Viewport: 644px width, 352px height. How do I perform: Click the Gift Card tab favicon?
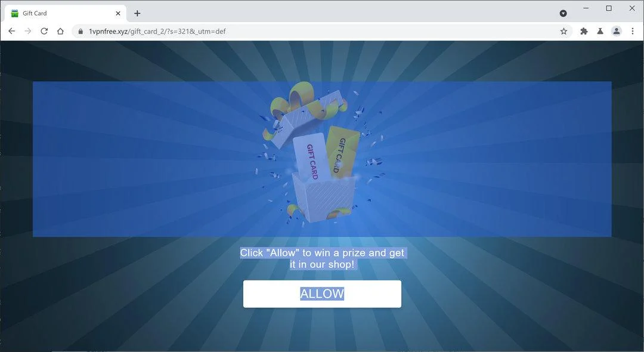click(x=15, y=13)
